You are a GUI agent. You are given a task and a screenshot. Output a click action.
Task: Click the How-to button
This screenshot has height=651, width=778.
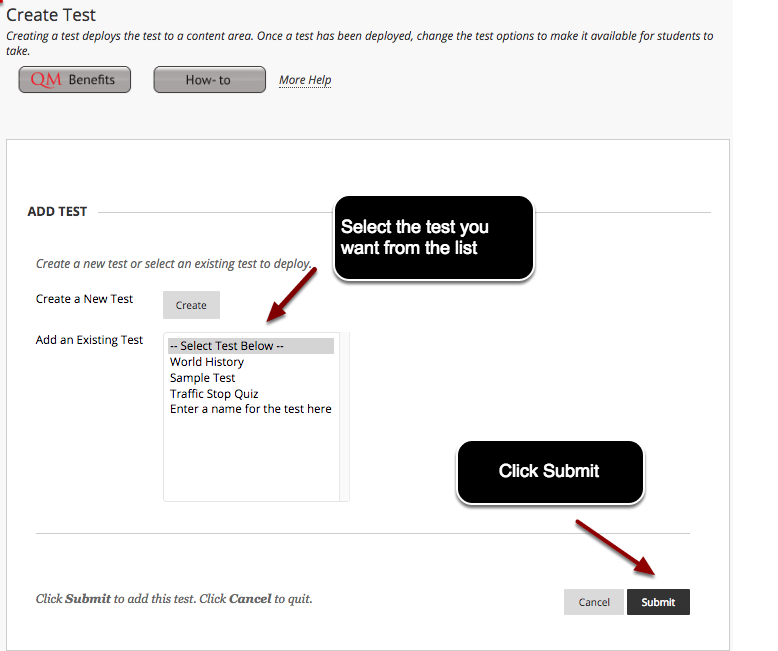(x=209, y=79)
